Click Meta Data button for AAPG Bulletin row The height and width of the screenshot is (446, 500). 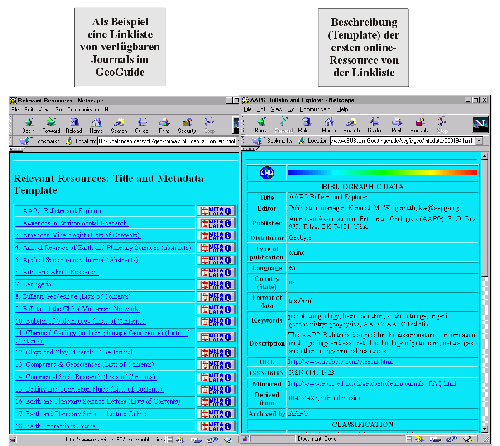(216, 211)
